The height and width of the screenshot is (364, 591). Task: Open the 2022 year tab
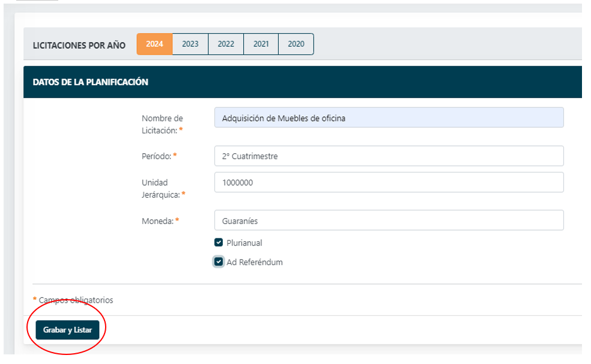(x=226, y=44)
